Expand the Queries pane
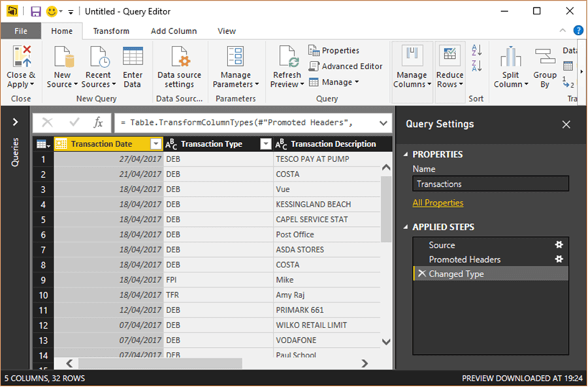 tap(15, 122)
